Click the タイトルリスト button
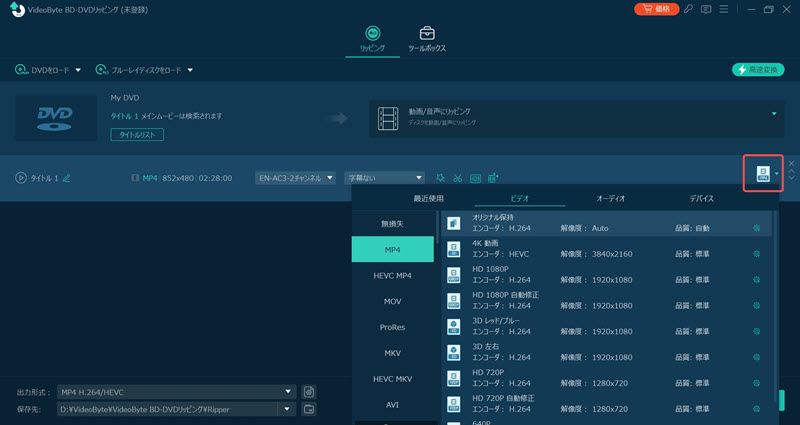 click(137, 134)
